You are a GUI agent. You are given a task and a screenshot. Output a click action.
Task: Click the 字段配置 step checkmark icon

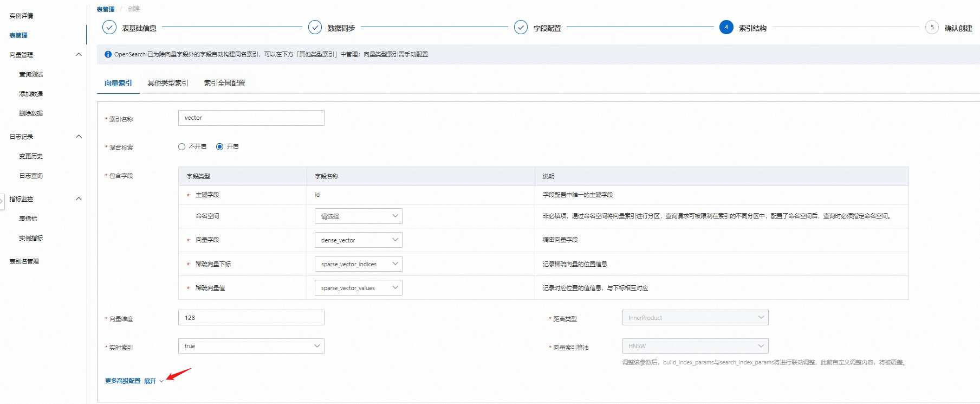(521, 27)
